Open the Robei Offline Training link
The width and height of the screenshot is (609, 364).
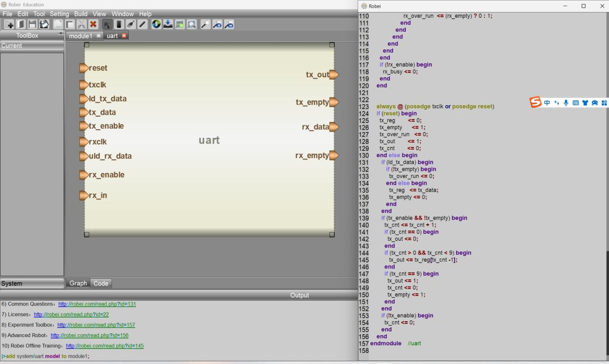pos(104,346)
